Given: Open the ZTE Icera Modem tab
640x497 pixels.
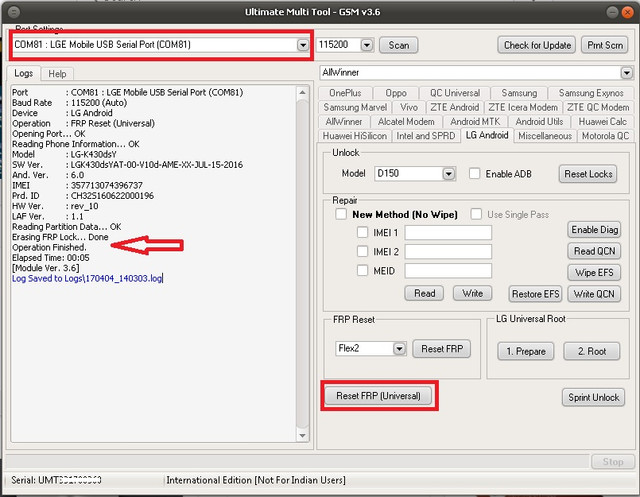Looking at the screenshot, I should click(x=523, y=107).
